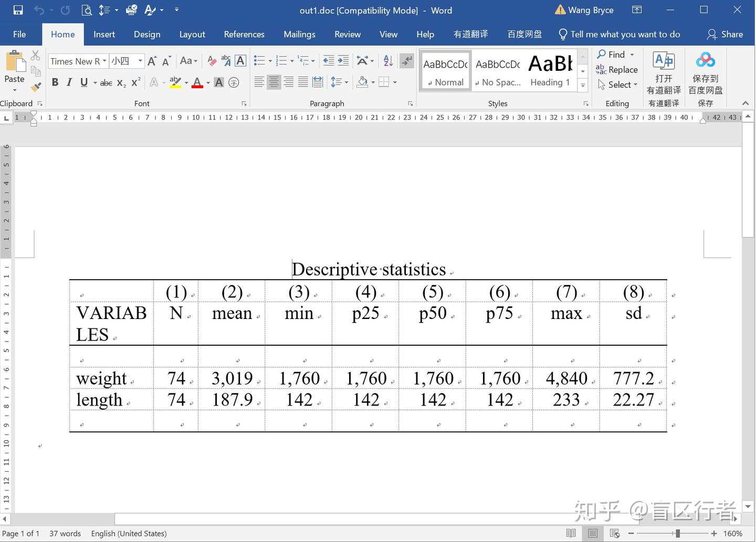Click Tell me what you want to do

click(619, 34)
